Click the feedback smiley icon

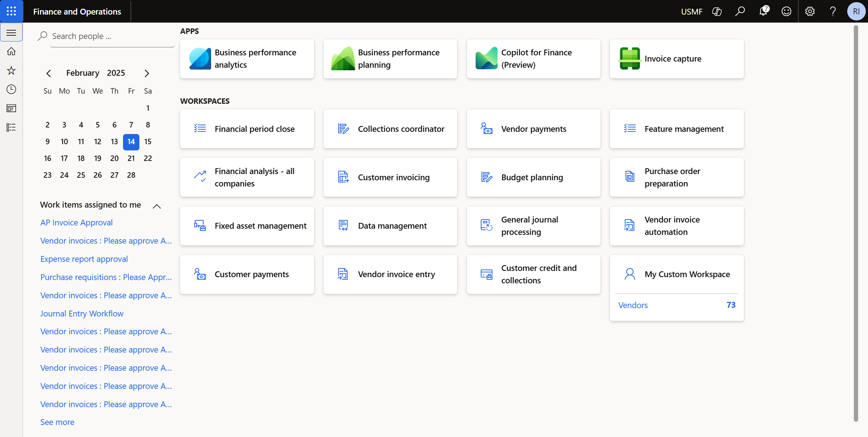point(786,11)
